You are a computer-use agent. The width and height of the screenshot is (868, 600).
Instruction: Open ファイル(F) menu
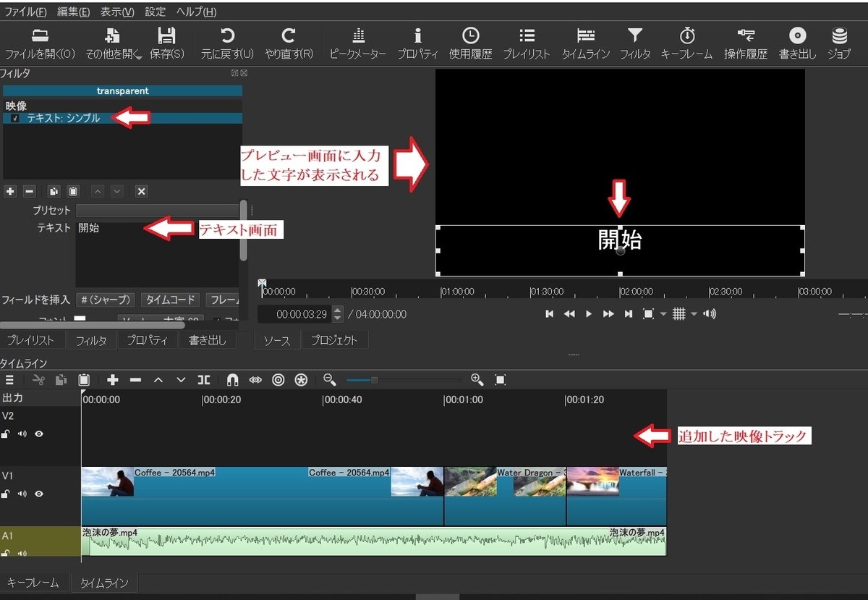pyautogui.click(x=25, y=12)
